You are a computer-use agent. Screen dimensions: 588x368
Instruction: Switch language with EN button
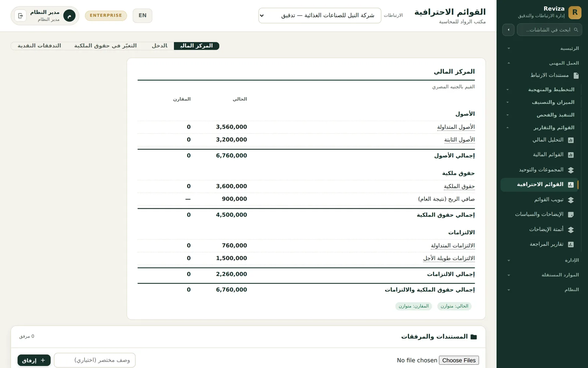(x=143, y=15)
